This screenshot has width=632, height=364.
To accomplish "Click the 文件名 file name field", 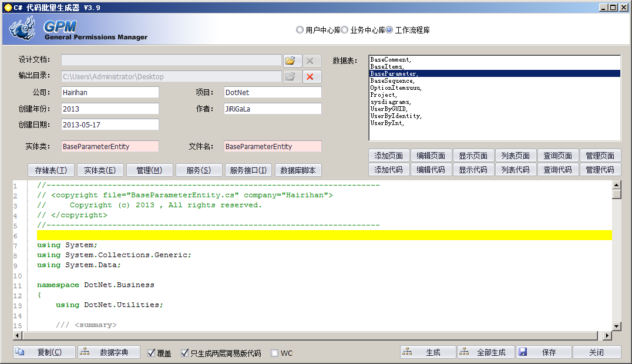I will [x=273, y=146].
